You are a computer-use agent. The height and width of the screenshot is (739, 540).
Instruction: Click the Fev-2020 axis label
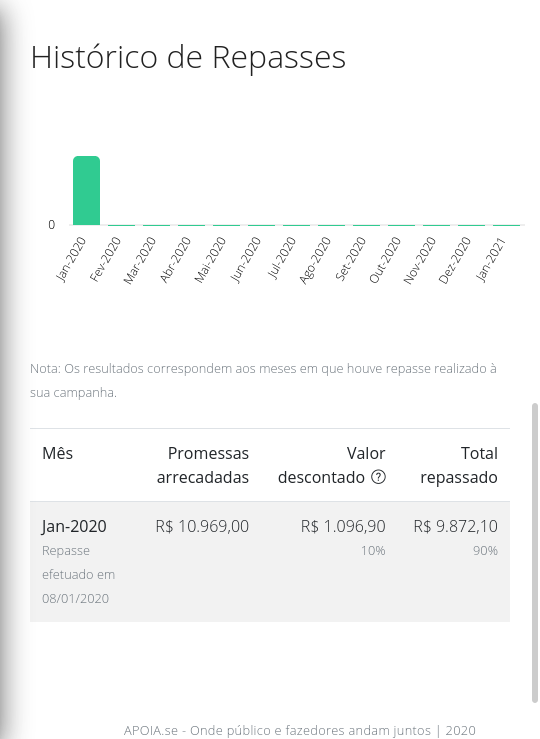pyautogui.click(x=106, y=260)
